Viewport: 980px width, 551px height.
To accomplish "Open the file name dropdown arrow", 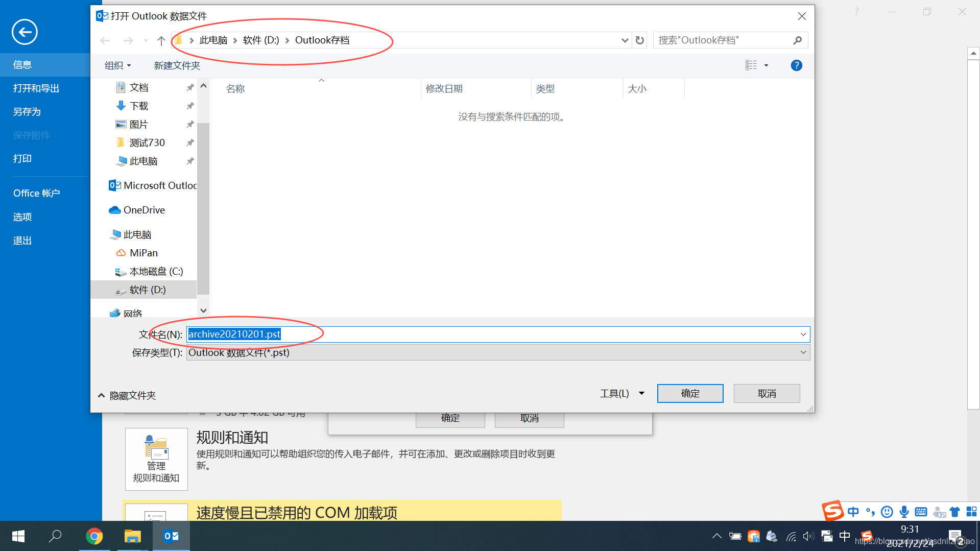I will (803, 334).
